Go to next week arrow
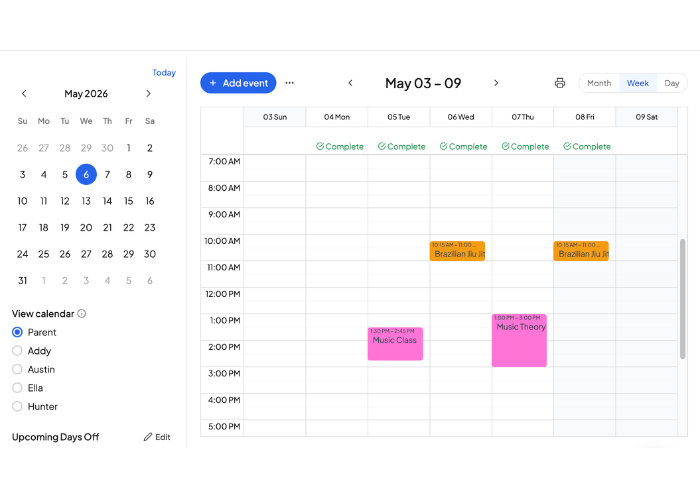The height and width of the screenshot is (480, 700). (496, 83)
